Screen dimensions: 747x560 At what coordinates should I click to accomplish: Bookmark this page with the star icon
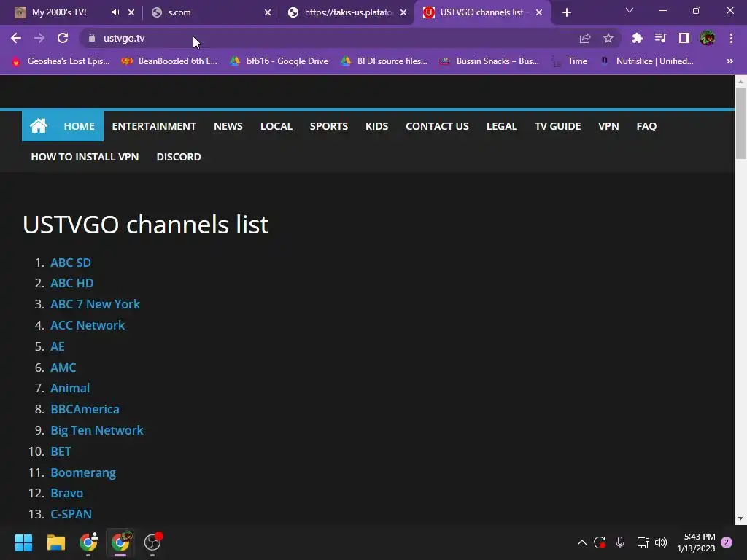point(608,38)
